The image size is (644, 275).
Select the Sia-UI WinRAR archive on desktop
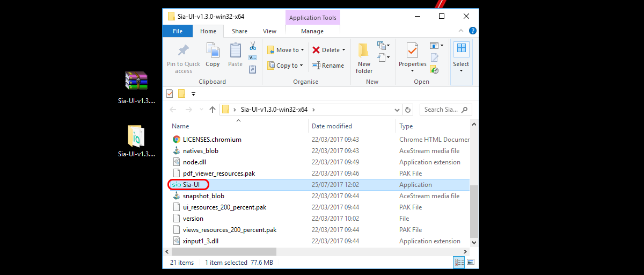[x=136, y=86]
